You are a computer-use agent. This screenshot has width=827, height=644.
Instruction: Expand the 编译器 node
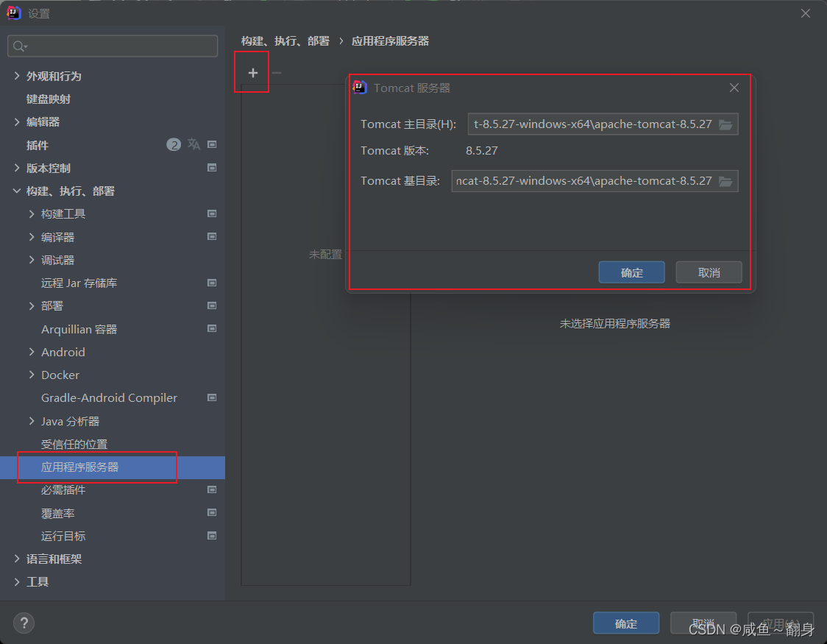(32, 237)
